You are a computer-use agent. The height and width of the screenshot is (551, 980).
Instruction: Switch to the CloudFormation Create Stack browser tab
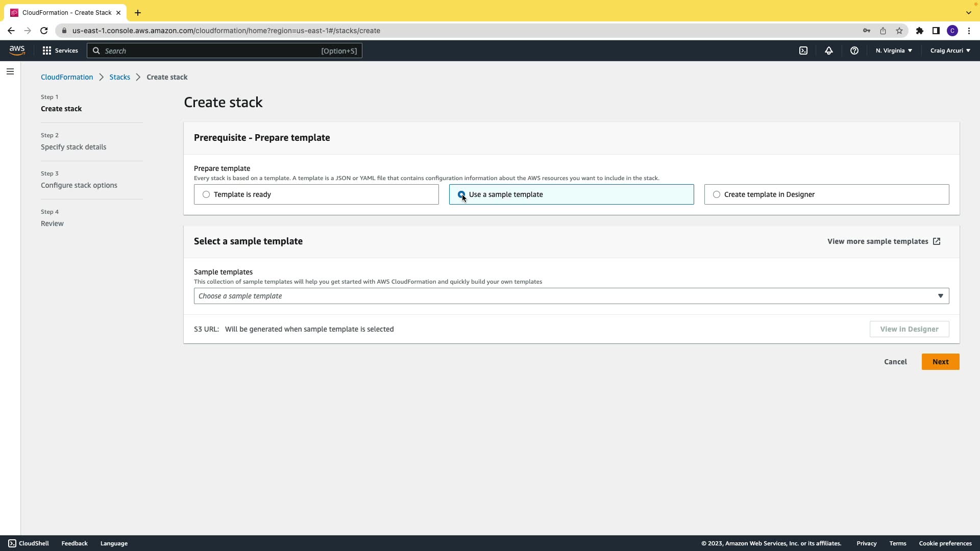click(x=66, y=12)
